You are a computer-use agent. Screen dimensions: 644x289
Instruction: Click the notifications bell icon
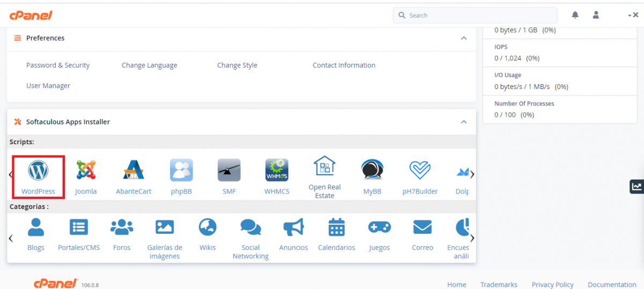[x=575, y=15]
